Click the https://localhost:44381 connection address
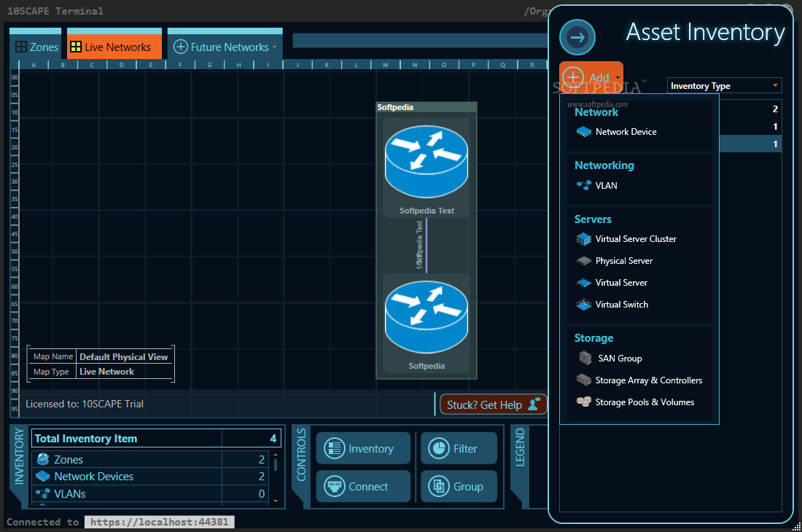 click(x=160, y=522)
